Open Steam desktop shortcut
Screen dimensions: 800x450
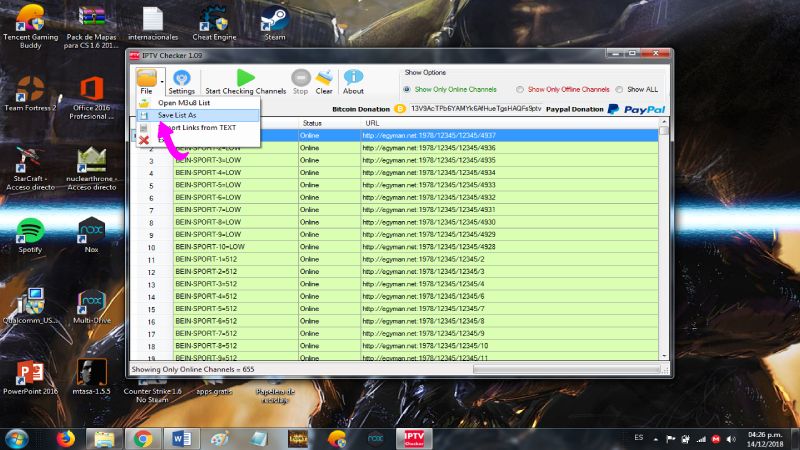(275, 23)
